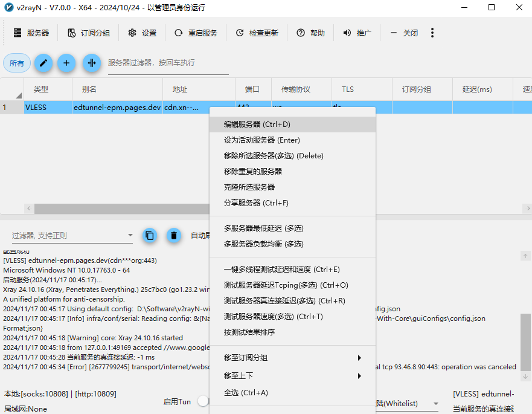Image resolution: width=532 pixels, height=414 pixels.
Task: Sort by 传输协议 column header
Action: tap(301, 89)
